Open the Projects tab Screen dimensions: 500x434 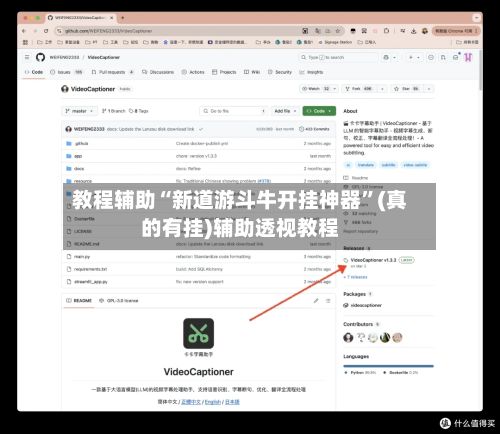(x=224, y=72)
